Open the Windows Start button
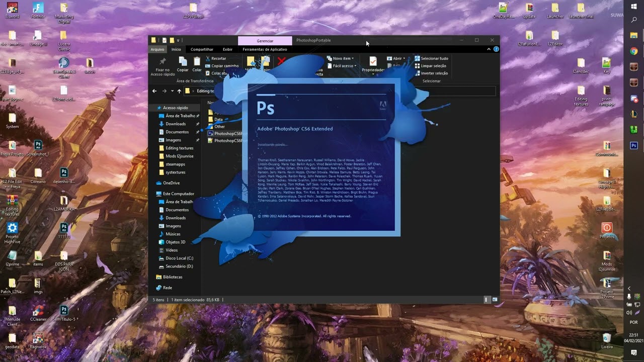Viewport: 644px width, 362px height. coord(634,6)
